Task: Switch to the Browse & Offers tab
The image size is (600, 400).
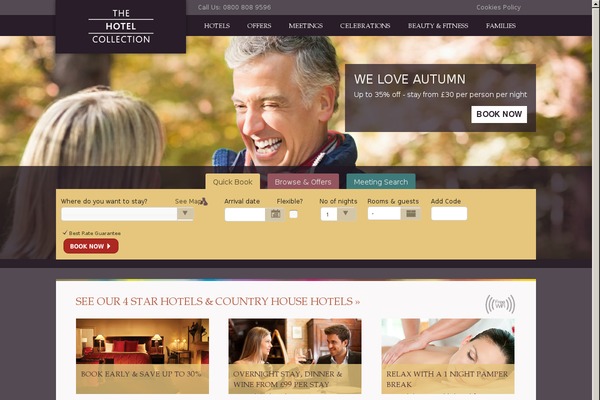Action: (303, 181)
